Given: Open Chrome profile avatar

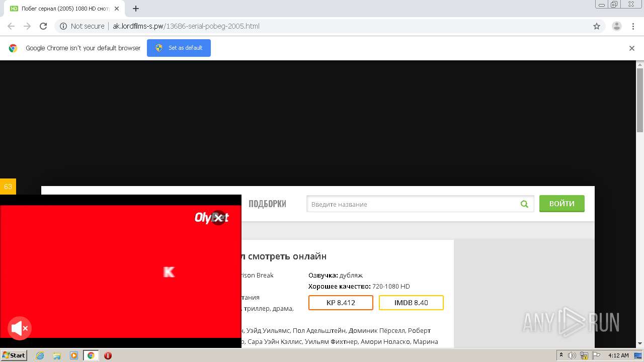Looking at the screenshot, I should tap(616, 26).
